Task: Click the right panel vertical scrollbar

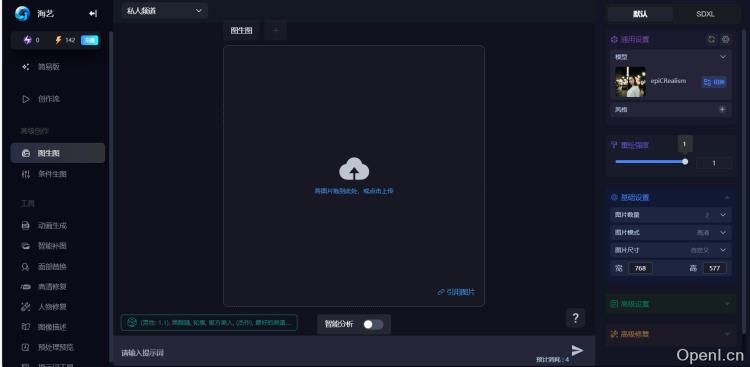Action: point(743,182)
